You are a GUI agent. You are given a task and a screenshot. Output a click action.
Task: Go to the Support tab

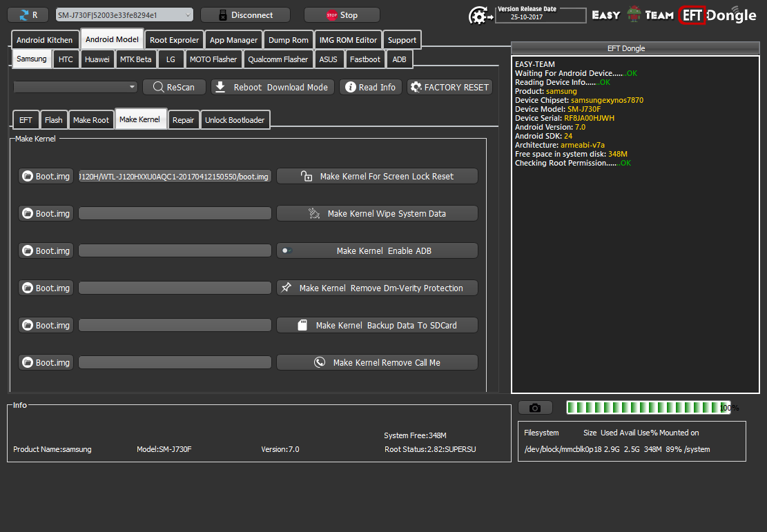(402, 40)
